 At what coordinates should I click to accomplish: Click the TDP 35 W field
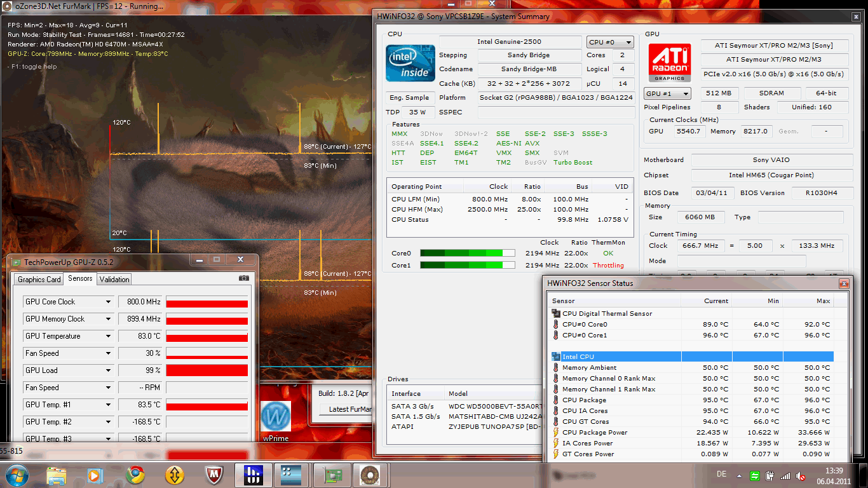click(x=419, y=112)
